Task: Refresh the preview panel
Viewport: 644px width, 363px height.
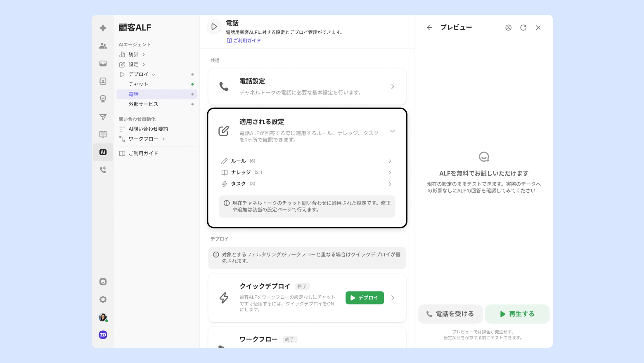Action: (x=523, y=28)
